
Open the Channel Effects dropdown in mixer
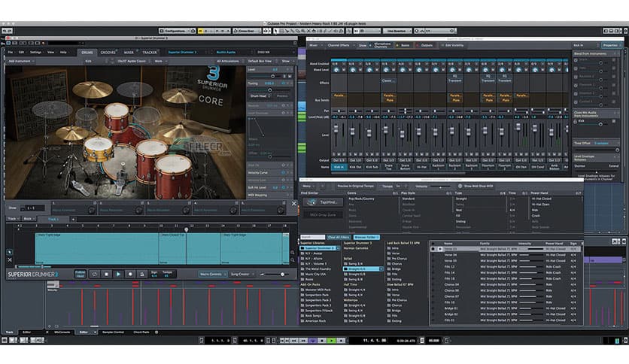point(341,45)
